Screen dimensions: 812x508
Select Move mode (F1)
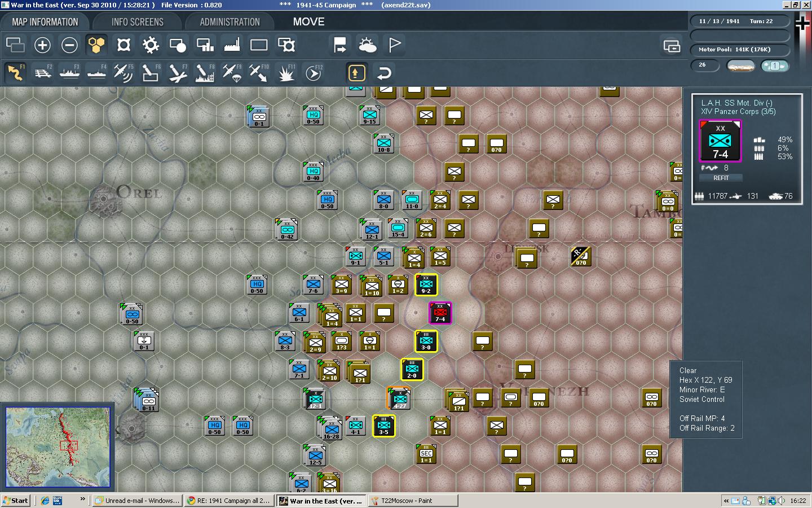(15, 73)
